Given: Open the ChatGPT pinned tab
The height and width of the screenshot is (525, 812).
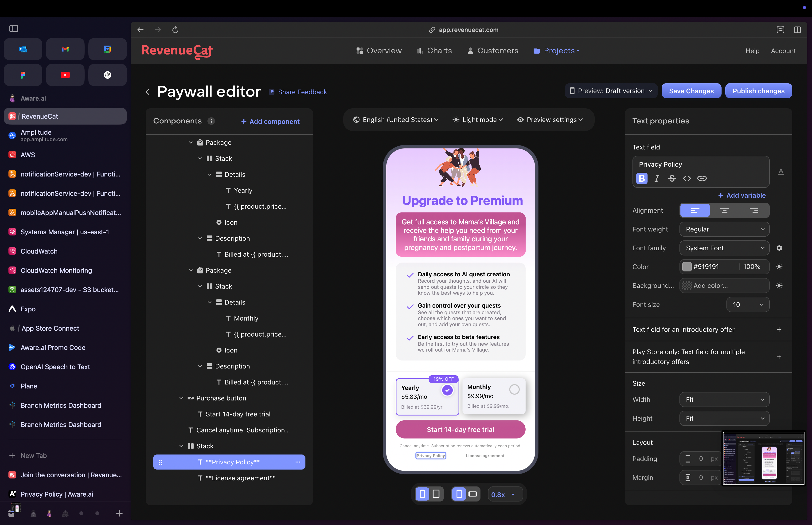Looking at the screenshot, I should point(107,75).
